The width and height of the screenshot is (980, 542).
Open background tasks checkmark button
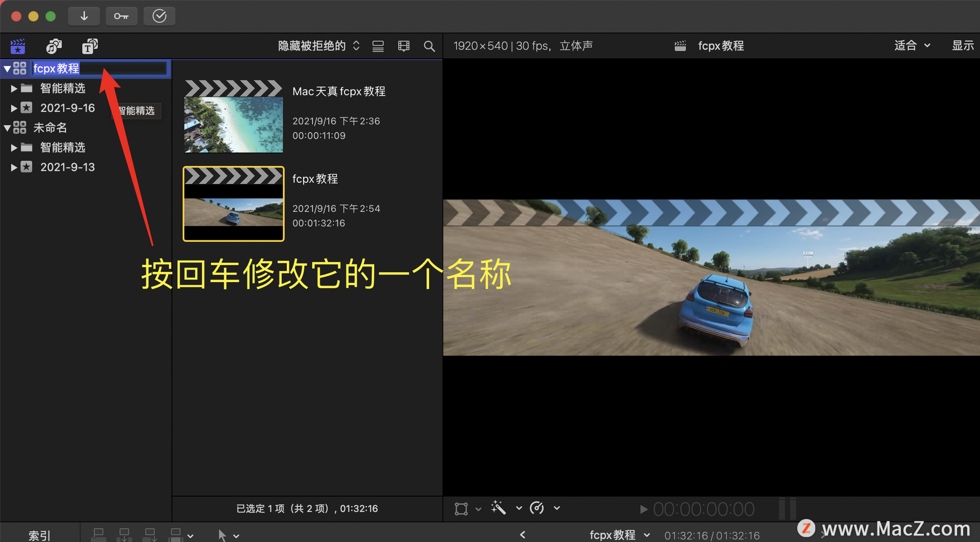click(159, 16)
